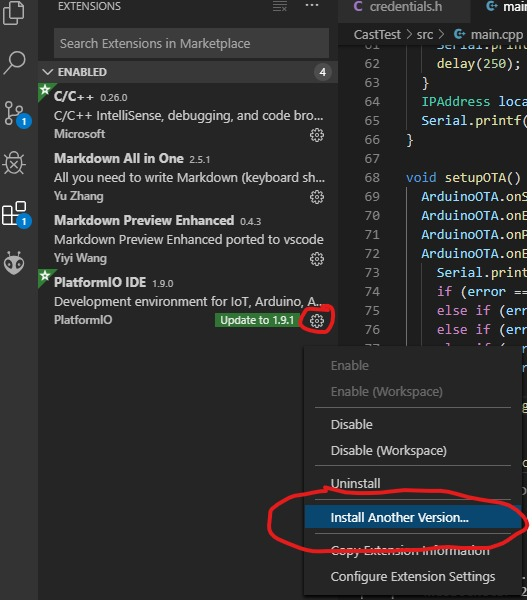Viewport: 532px width, 600px height.
Task: Select the Markdown All in One extension
Action: point(188,176)
